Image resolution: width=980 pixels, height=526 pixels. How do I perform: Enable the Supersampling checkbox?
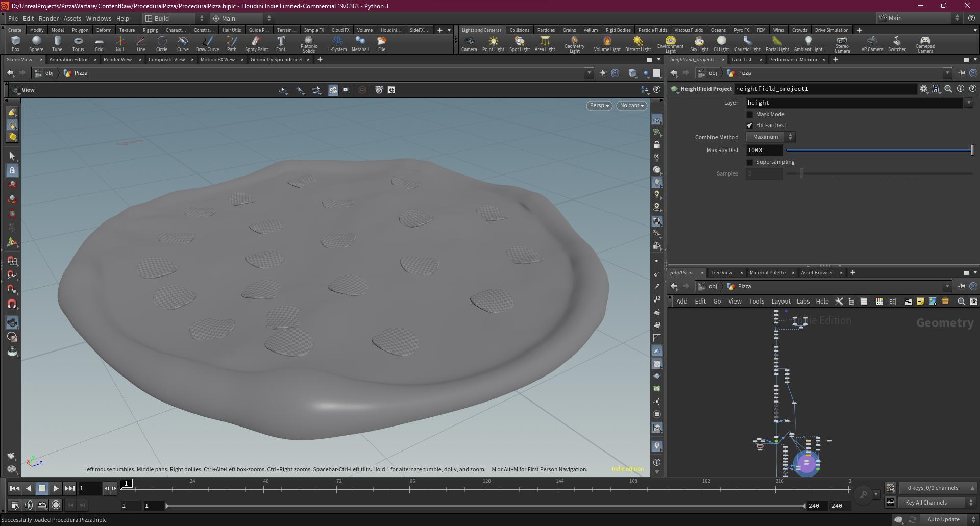pyautogui.click(x=750, y=162)
